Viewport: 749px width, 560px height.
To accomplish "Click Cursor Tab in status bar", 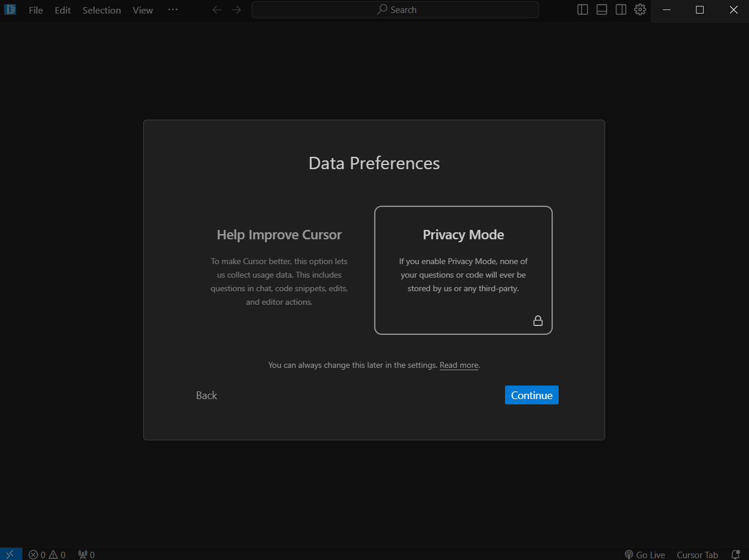I will (x=698, y=555).
